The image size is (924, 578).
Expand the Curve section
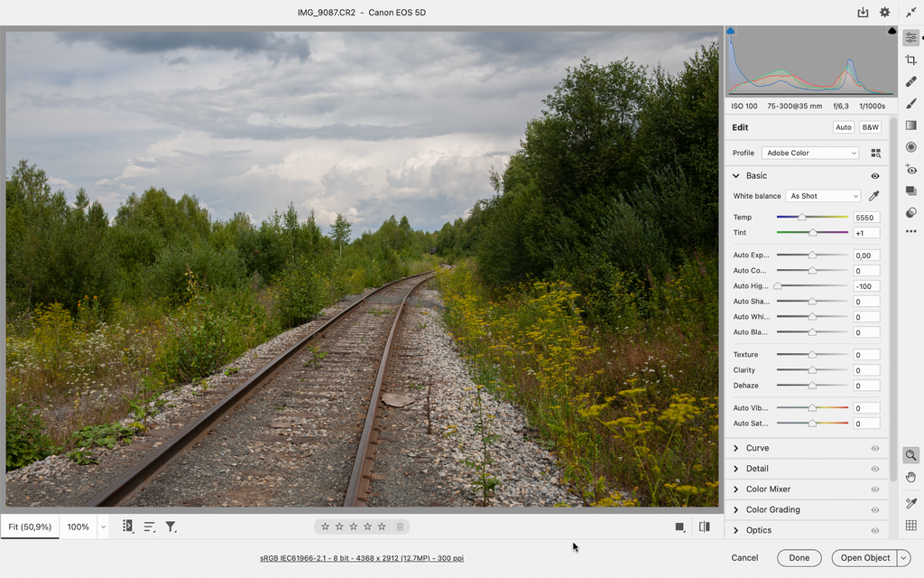757,448
